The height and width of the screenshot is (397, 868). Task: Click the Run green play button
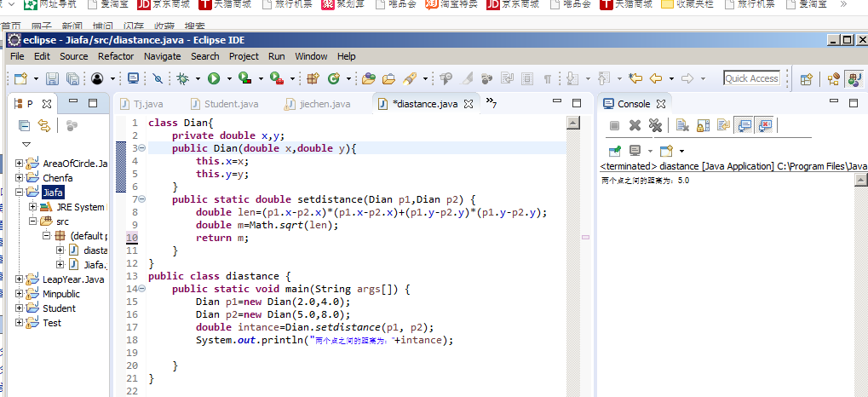point(213,78)
